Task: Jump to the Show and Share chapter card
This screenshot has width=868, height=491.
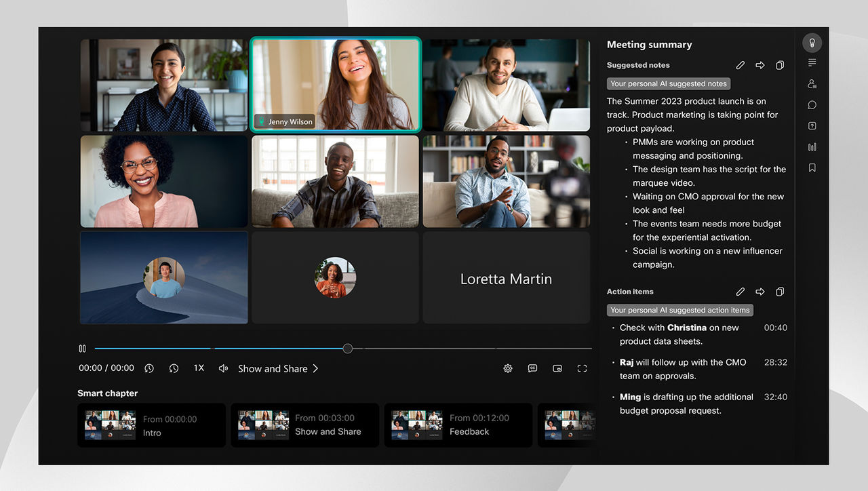Action: [304, 425]
